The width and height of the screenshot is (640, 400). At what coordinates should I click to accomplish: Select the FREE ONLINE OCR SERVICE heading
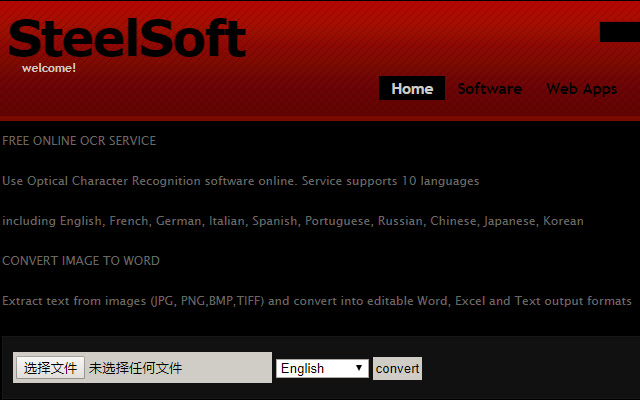coord(79,141)
